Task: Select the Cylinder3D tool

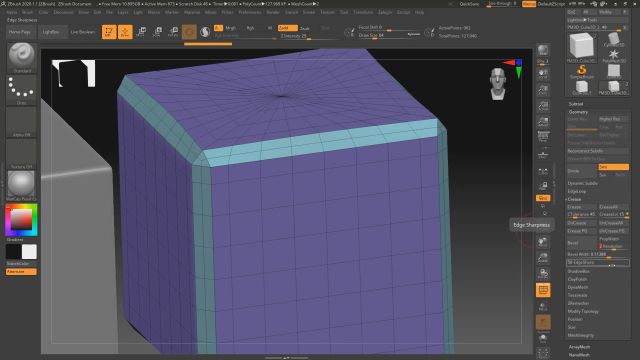Action: [613, 39]
